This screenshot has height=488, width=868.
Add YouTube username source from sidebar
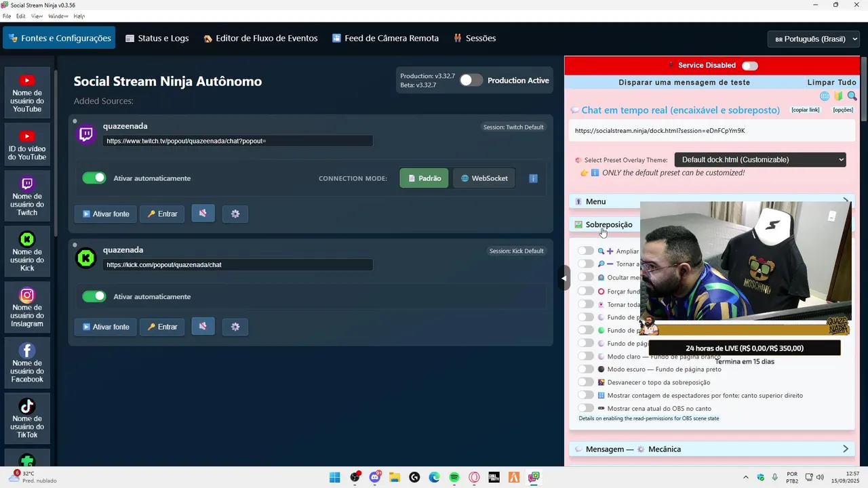(x=27, y=94)
